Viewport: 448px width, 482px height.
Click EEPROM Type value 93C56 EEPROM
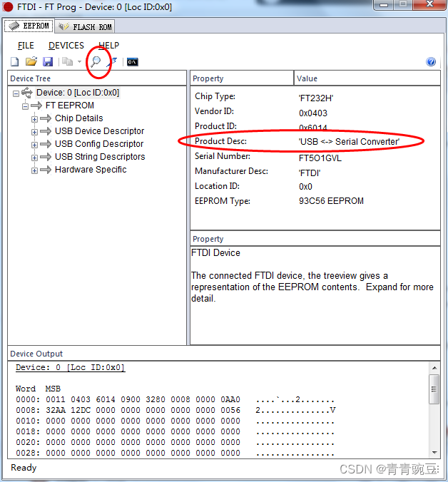tap(331, 201)
